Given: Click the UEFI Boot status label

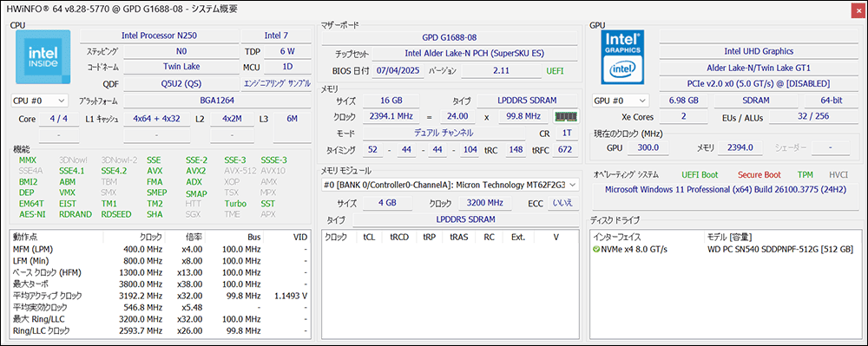Looking at the screenshot, I should (700, 174).
